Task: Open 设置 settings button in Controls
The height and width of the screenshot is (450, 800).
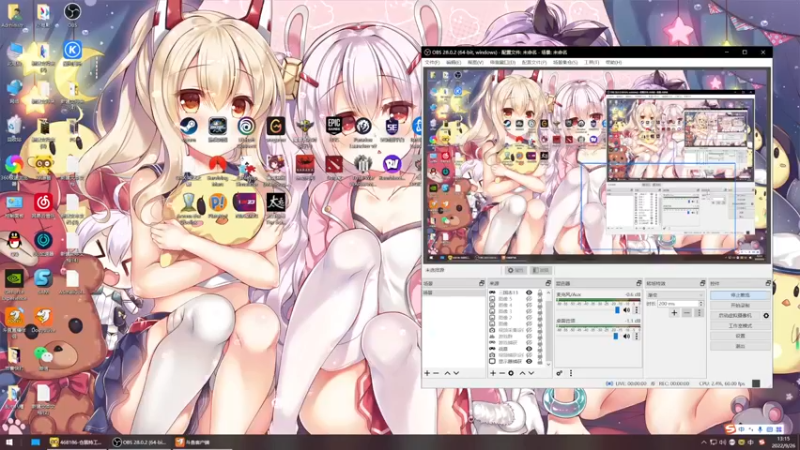Action: point(740,336)
